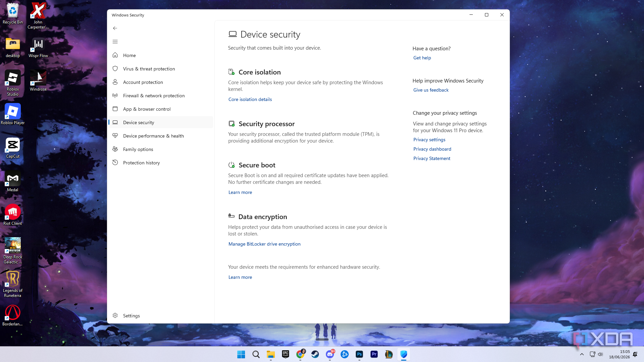644x362 pixels.
Task: Click the Security processor heading
Action: 266,124
